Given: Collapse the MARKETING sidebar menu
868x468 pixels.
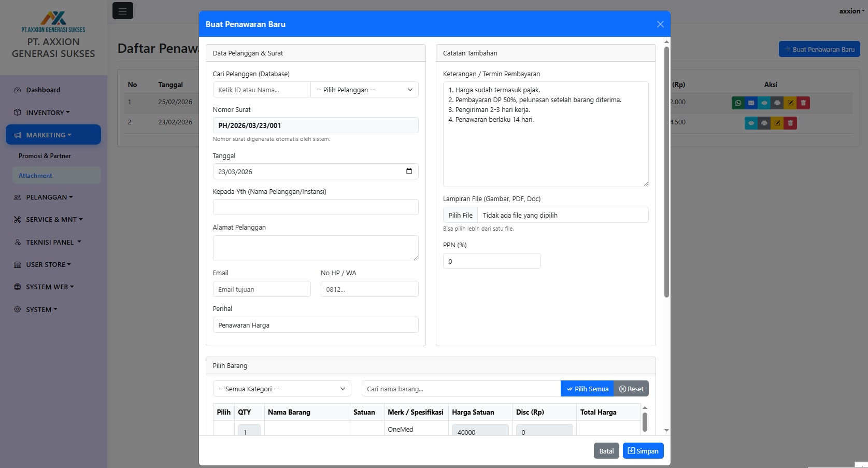Looking at the screenshot, I should click(x=53, y=135).
